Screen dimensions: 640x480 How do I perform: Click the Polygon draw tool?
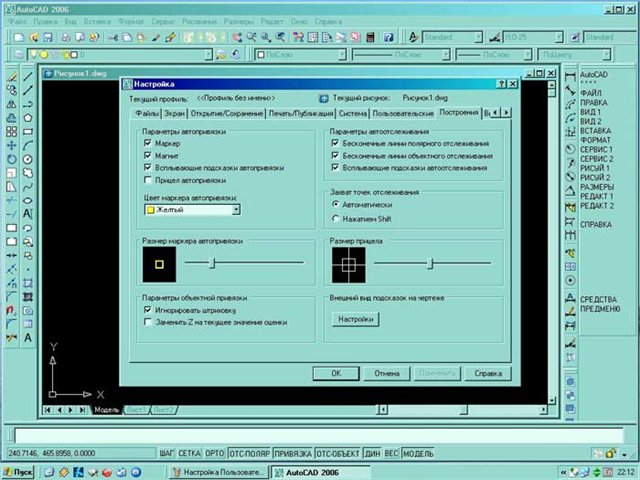pos(27,116)
